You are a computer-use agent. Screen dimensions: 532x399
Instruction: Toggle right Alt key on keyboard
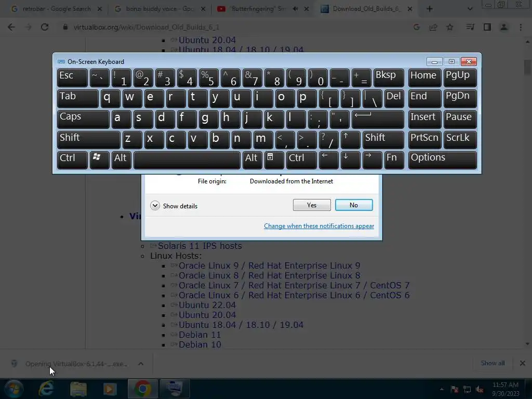[x=252, y=160]
